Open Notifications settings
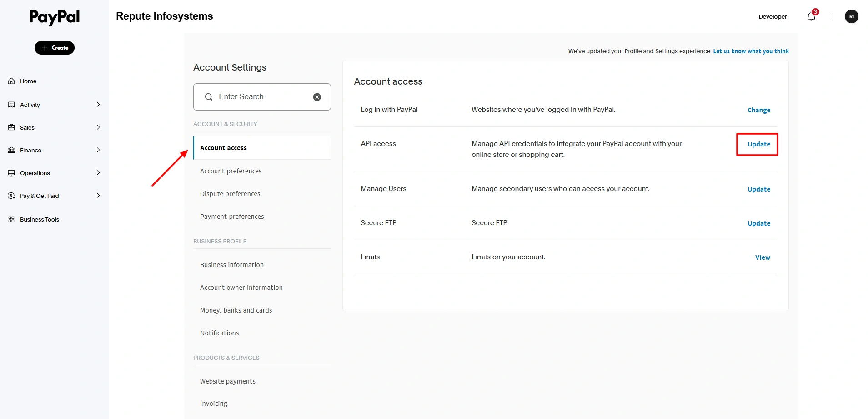Screen dimensions: 868x419 [x=220, y=333]
